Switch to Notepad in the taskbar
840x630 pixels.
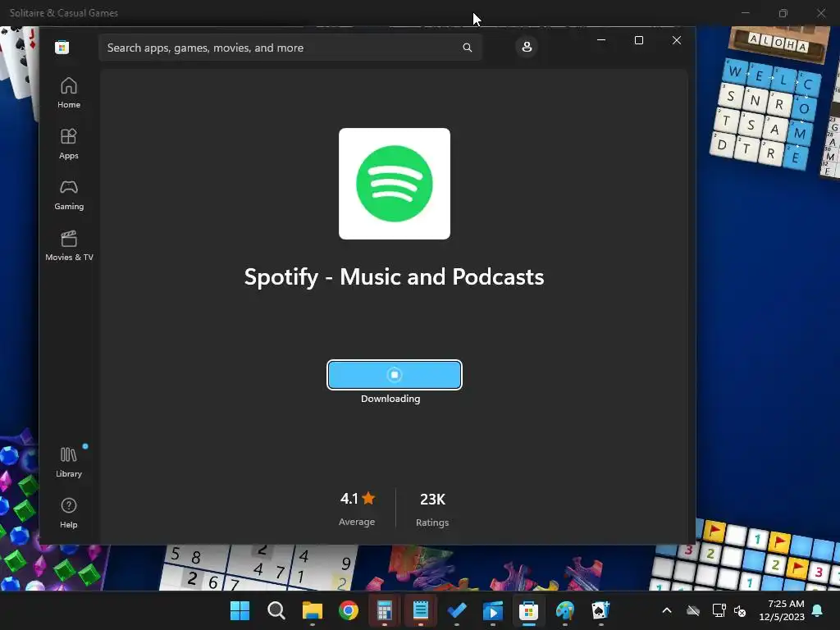[421, 610]
